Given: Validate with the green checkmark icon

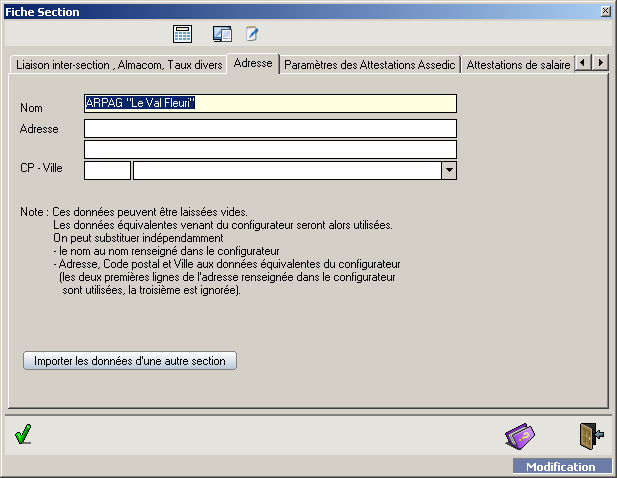Looking at the screenshot, I should coord(24,434).
